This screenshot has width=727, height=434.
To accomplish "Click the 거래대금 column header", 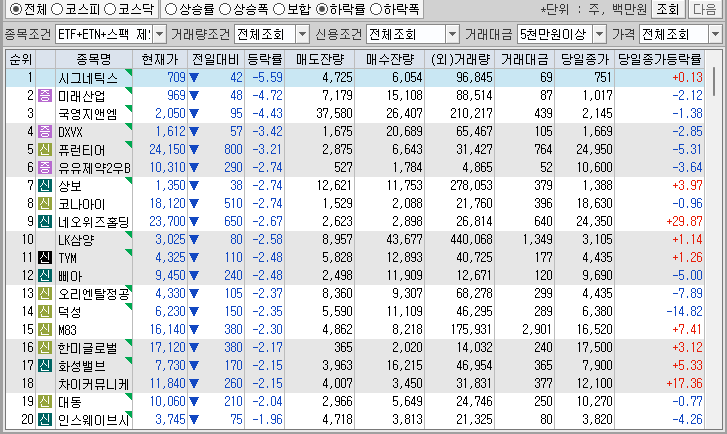I will click(524, 59).
